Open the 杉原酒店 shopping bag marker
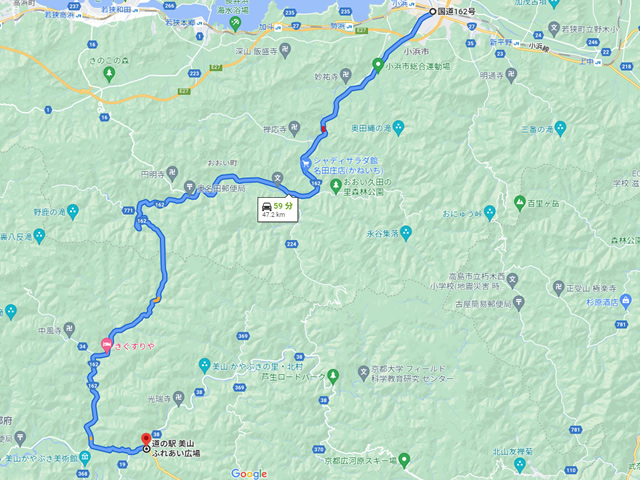 click(625, 302)
